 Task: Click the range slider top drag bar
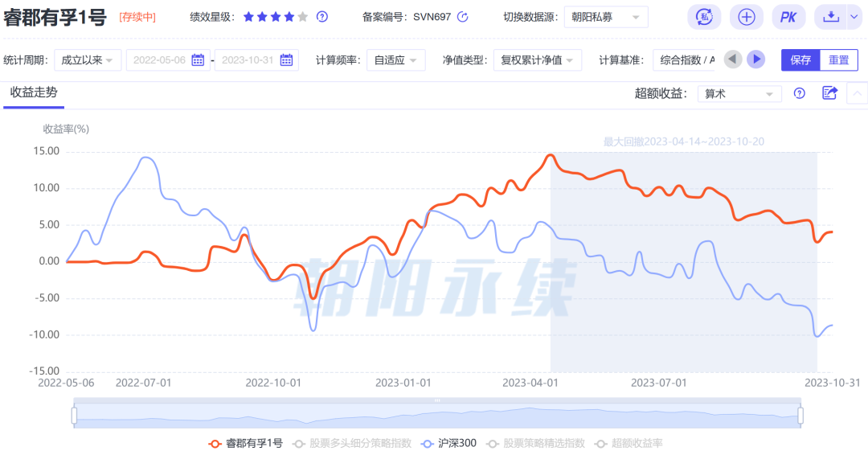pyautogui.click(x=437, y=400)
